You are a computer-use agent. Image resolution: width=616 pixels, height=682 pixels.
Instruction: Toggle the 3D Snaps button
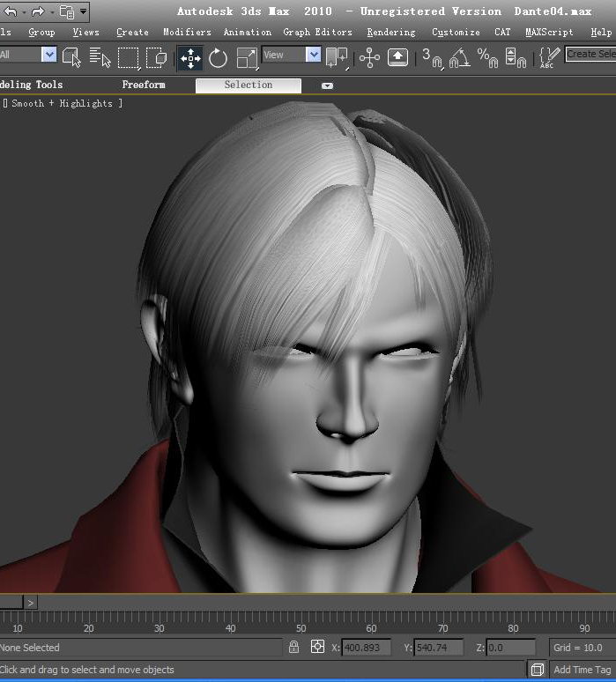coord(430,57)
